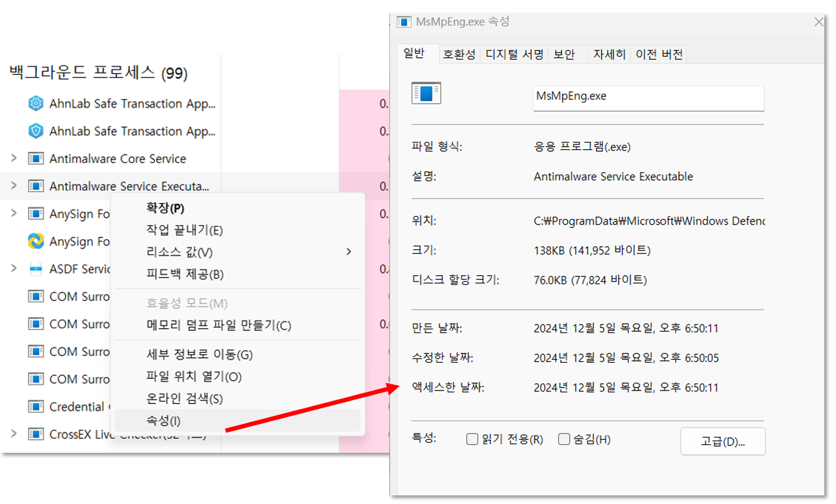This screenshot has height=504, width=836.
Task: Select 작업 끝내기(E) from context menu
Action: click(x=238, y=230)
